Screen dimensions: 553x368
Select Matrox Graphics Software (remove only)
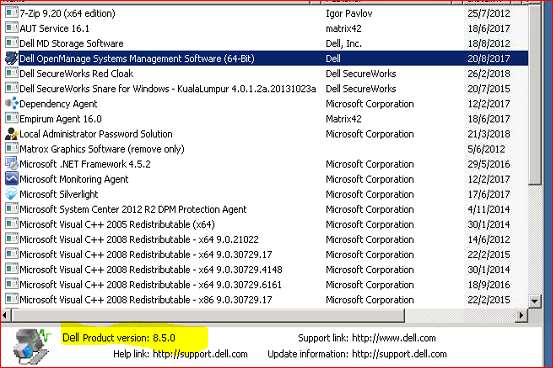click(102, 149)
